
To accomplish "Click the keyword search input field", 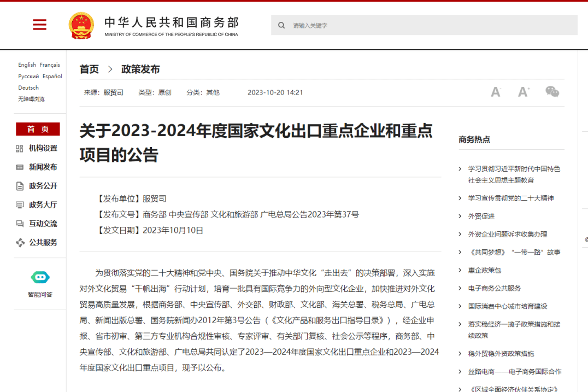I will [432, 25].
